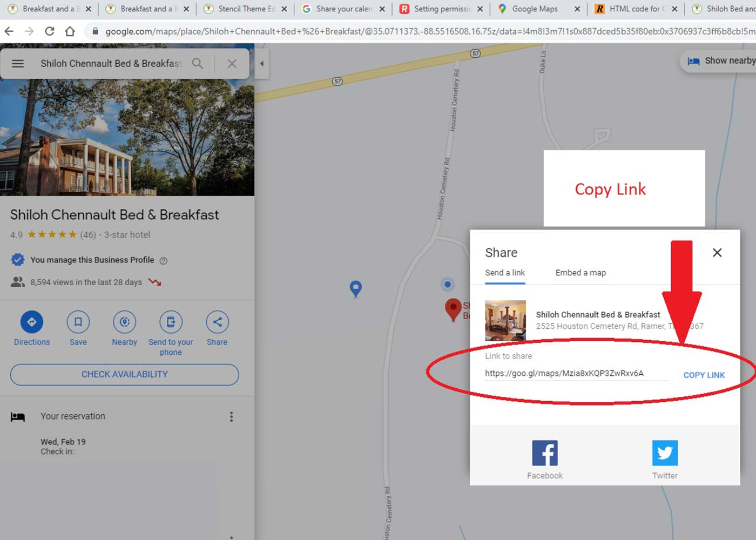Click the views trend arrow icon
The width and height of the screenshot is (756, 540).
coord(155,282)
